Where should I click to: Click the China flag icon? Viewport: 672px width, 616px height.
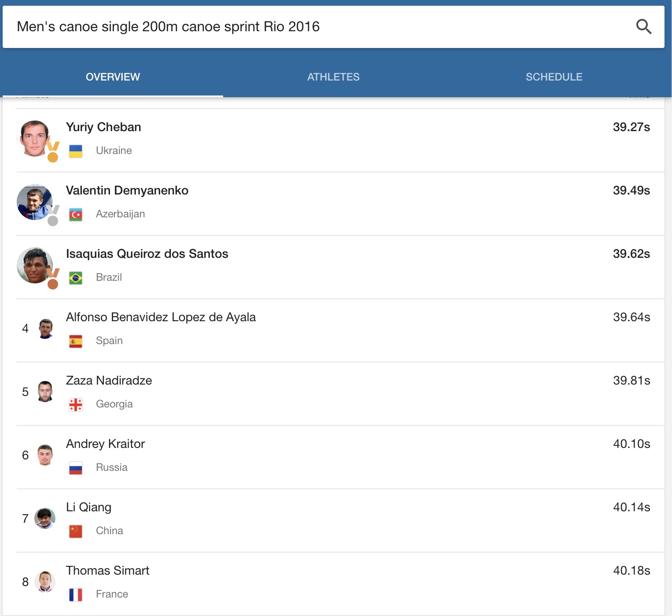76,531
